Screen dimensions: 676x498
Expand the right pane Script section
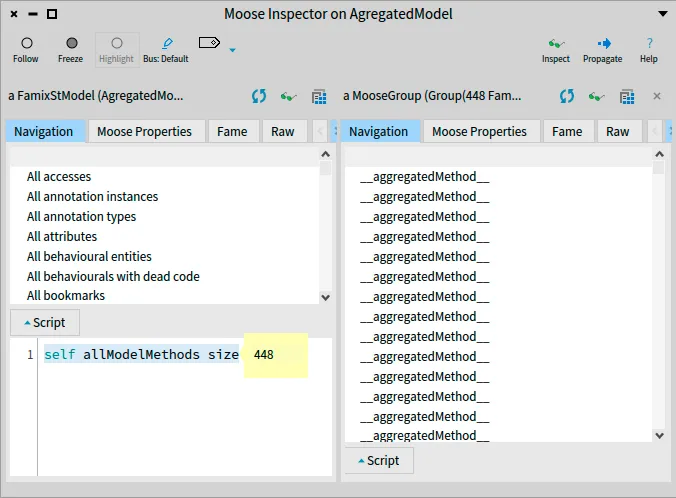tap(379, 460)
